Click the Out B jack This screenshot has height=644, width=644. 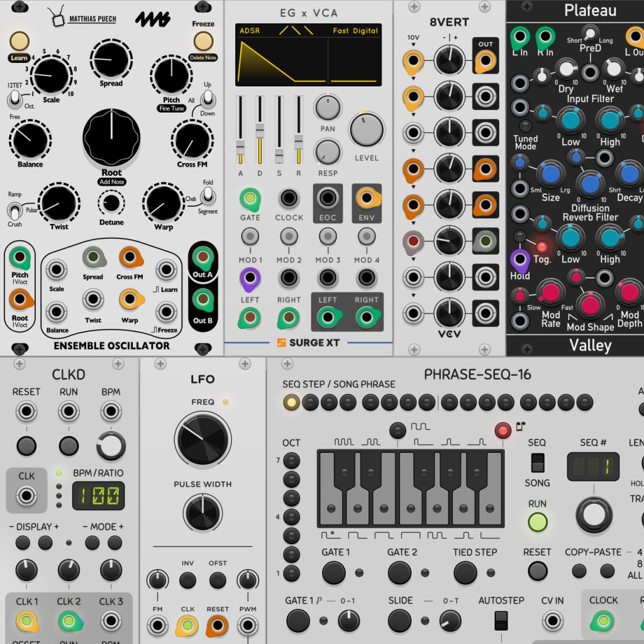[203, 299]
